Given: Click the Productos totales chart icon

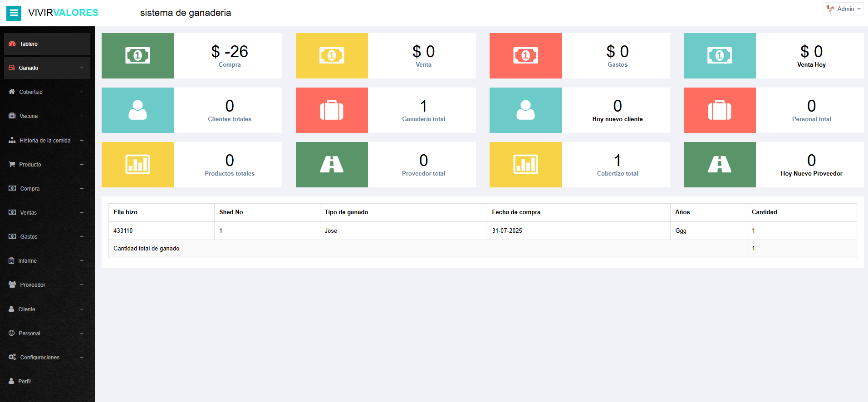Looking at the screenshot, I should tap(137, 165).
